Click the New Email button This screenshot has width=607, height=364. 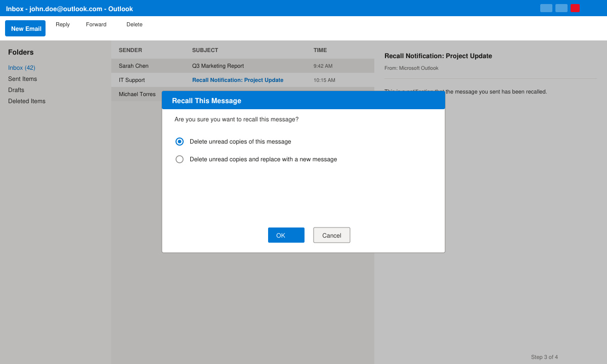click(25, 28)
